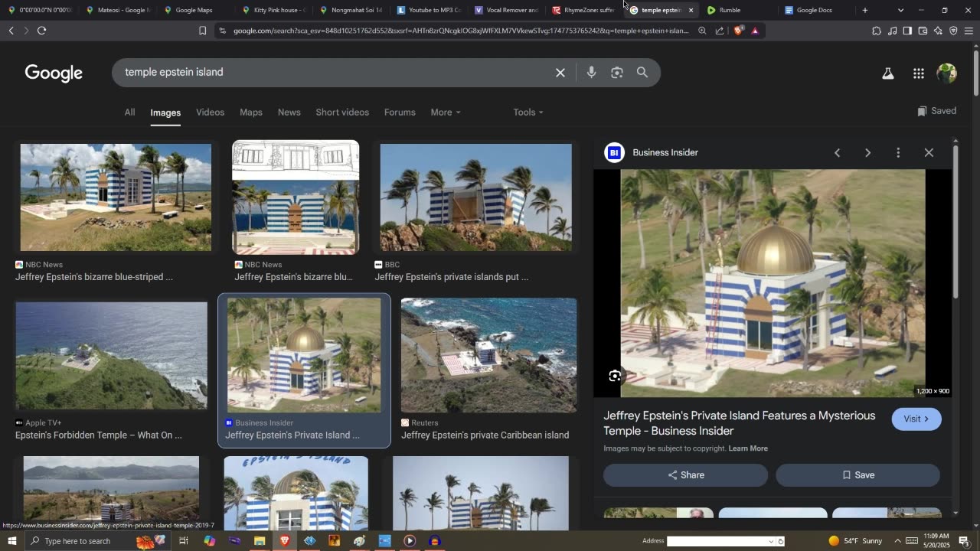The image size is (980, 551).
Task: Switch to the Videos results tab
Action: [x=210, y=112]
